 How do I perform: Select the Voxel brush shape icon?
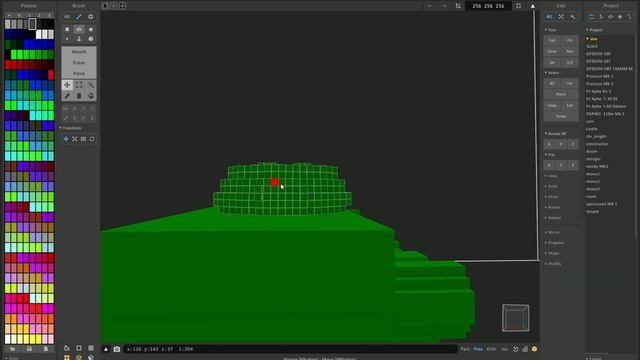(x=67, y=29)
